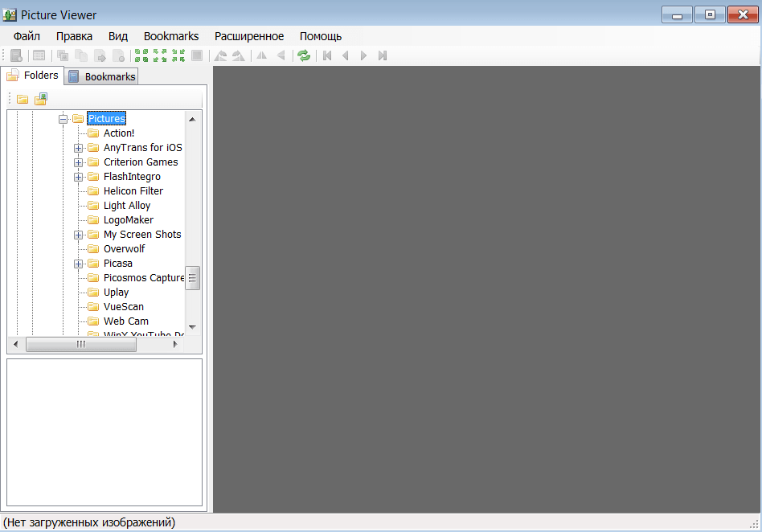
Task: Click the folder with green arrow icon
Action: (41, 99)
